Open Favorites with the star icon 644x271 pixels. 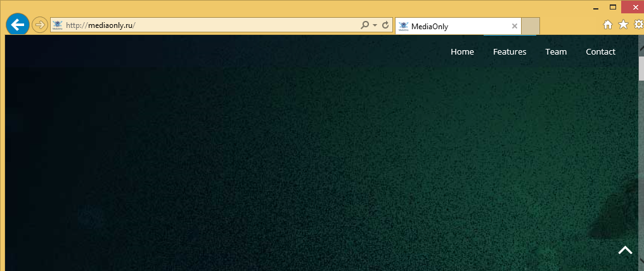click(623, 25)
